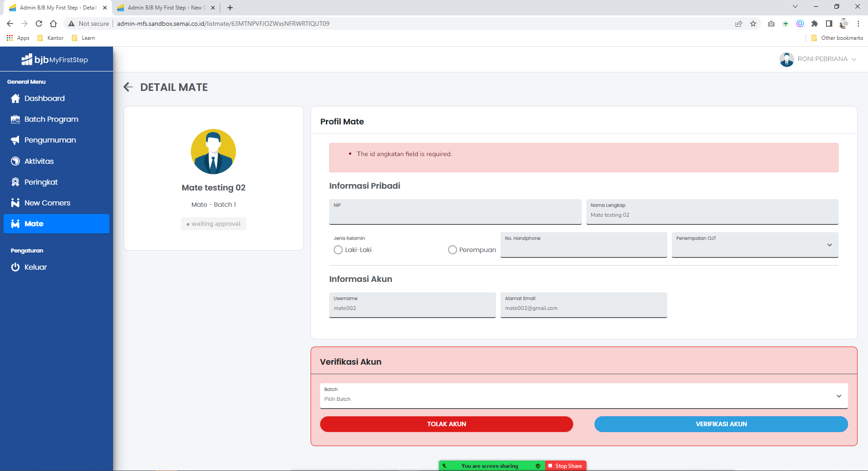
Task: Go back using the Detail Mate arrow
Action: point(128,87)
